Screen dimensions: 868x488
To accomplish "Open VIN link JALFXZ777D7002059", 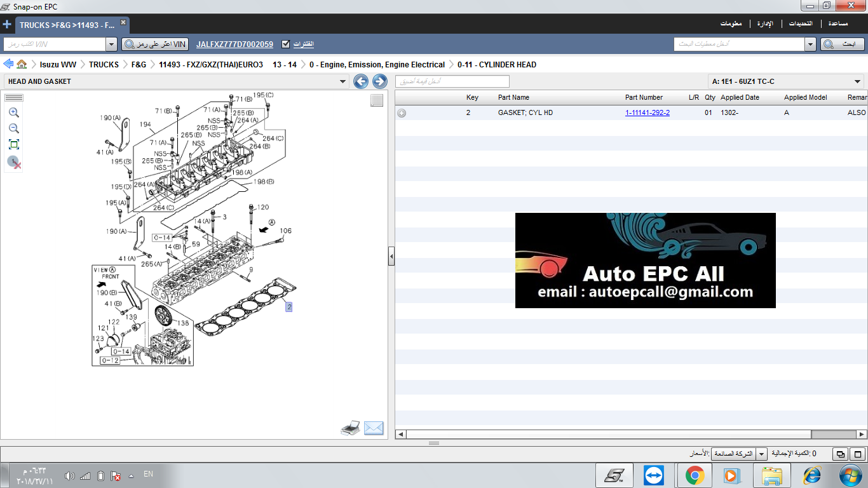I will coord(234,44).
